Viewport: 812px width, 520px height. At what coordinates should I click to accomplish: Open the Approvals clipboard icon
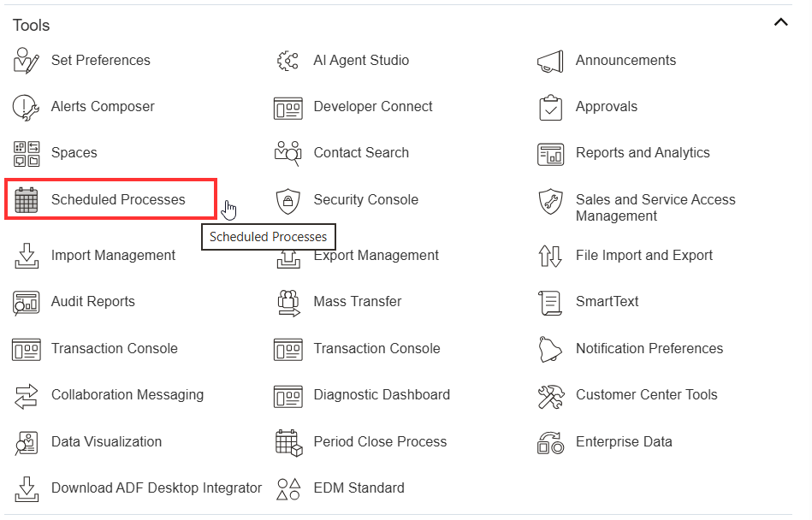coord(550,107)
